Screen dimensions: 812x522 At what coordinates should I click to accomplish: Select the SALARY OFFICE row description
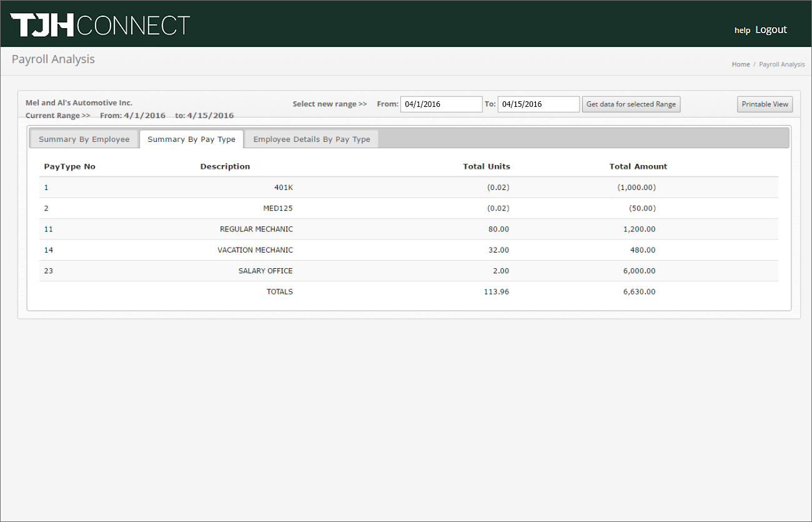pos(265,271)
